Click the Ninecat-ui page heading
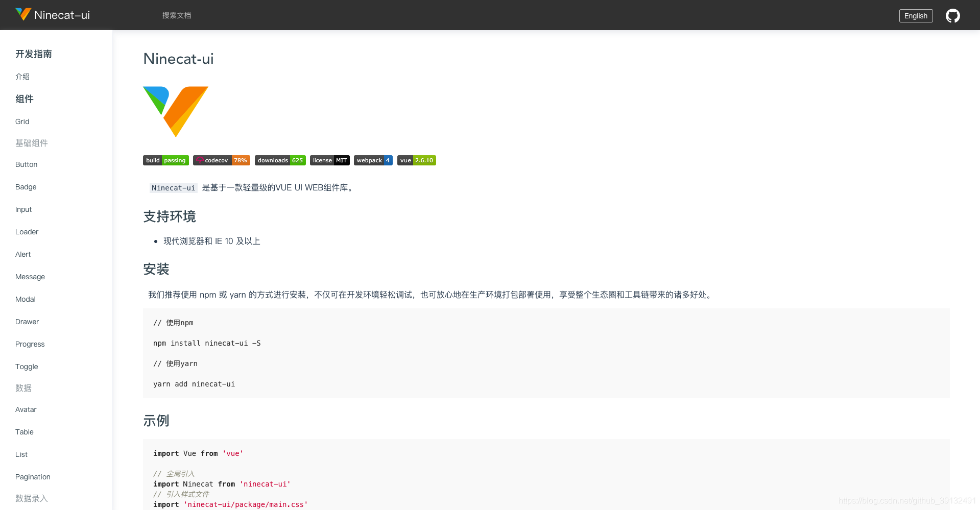The width and height of the screenshot is (980, 510). click(178, 59)
